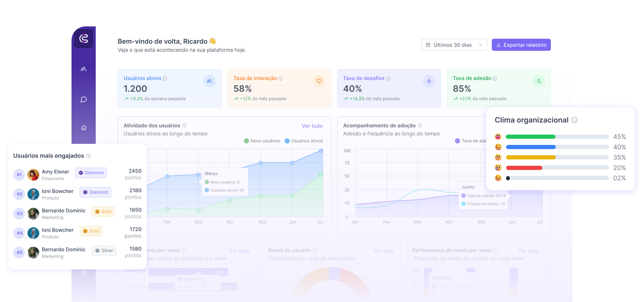This screenshot has height=302, width=644.
Task: Select Amy Elsner's avatar in the ranking
Action: pyautogui.click(x=33, y=175)
